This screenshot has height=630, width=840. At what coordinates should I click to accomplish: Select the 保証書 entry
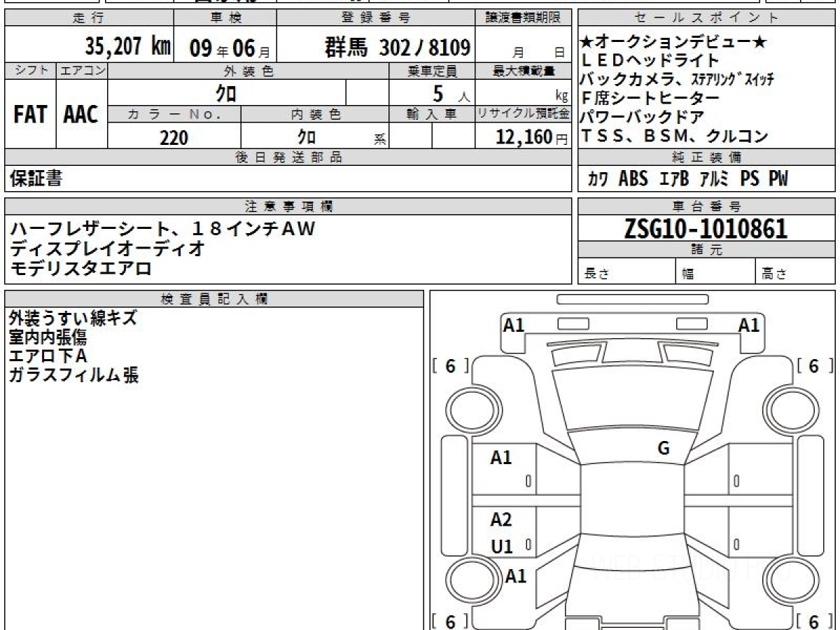(36, 179)
